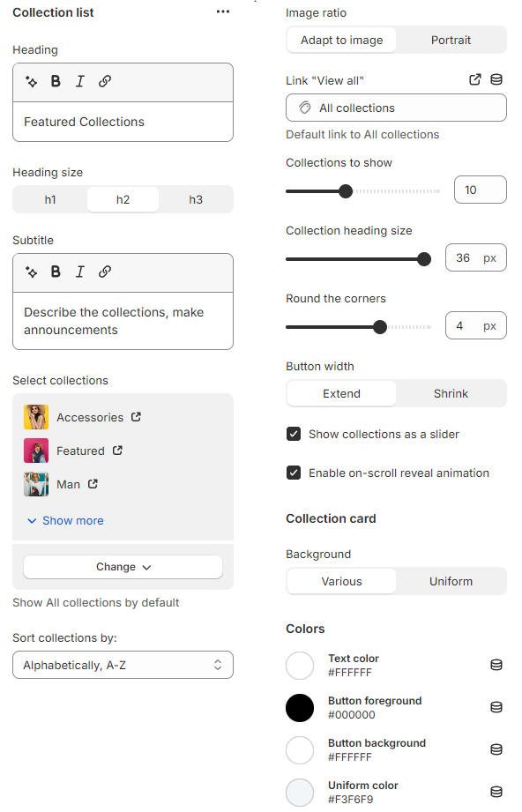522x812 pixels.
Task: Open the Collection list options menu
Action: 222,12
